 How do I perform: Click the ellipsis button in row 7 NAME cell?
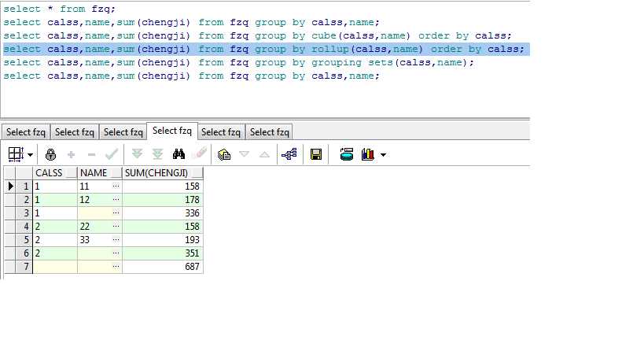point(116,267)
